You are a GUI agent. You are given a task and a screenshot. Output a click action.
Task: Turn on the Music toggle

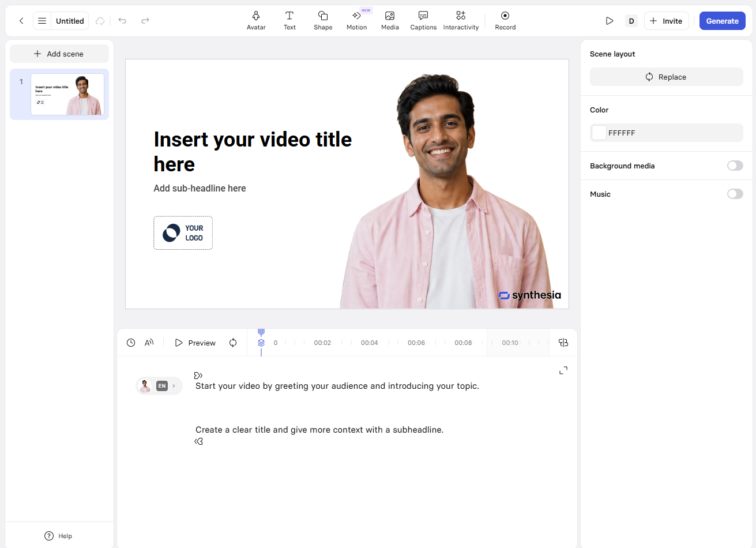pyautogui.click(x=735, y=194)
